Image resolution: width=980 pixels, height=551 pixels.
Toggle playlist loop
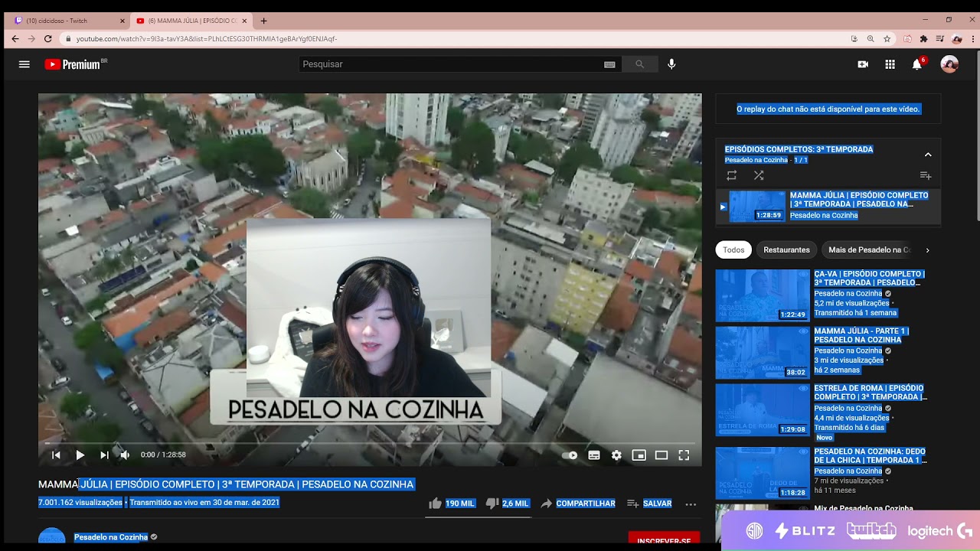tap(731, 175)
